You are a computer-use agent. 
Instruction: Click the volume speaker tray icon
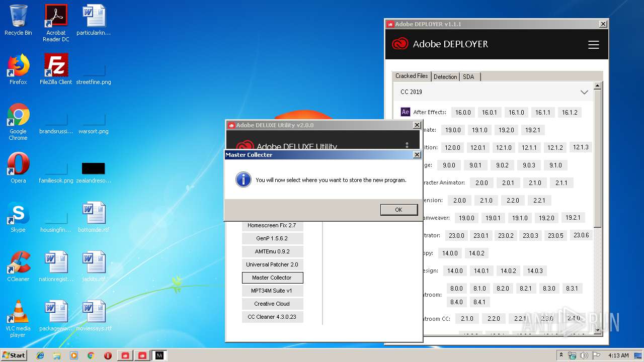(x=584, y=355)
